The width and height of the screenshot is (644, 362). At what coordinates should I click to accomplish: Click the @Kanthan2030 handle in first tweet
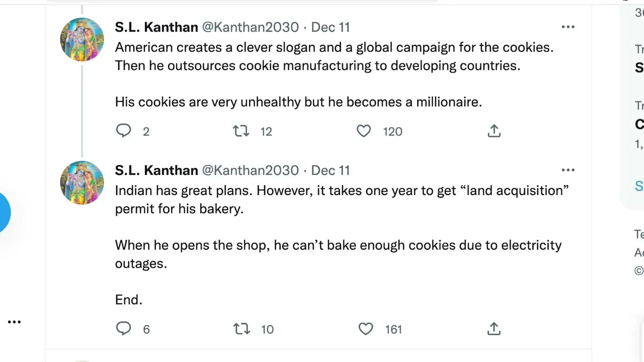click(250, 27)
